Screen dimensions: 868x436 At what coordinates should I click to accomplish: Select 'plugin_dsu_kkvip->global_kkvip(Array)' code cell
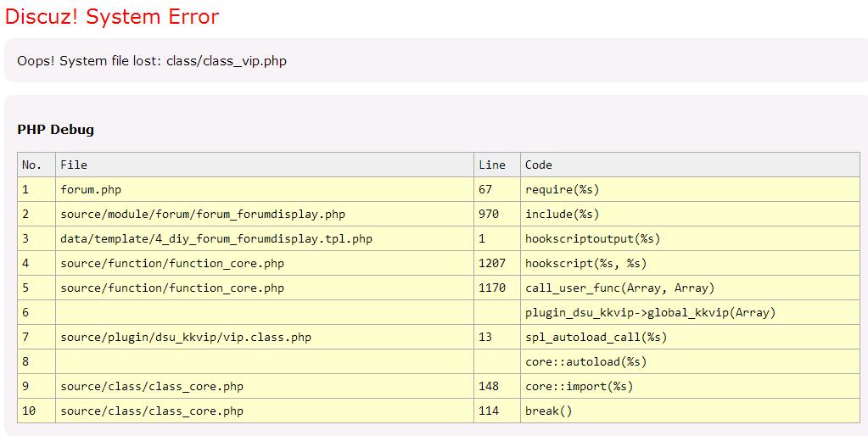click(x=690, y=313)
